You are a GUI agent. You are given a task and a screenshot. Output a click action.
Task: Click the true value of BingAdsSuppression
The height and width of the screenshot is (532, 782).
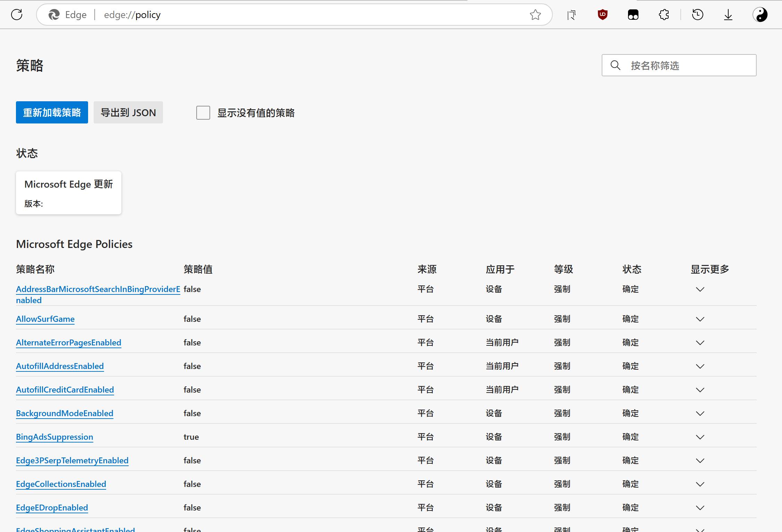point(191,437)
